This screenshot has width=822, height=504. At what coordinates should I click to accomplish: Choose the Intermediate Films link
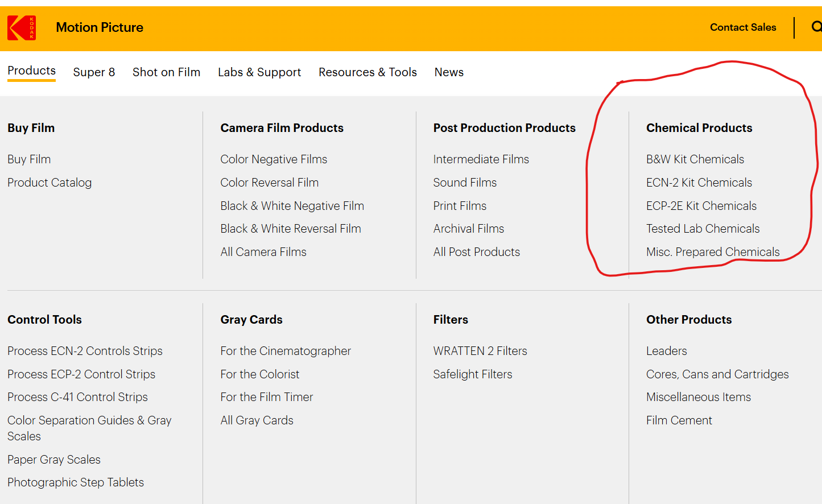coord(481,159)
